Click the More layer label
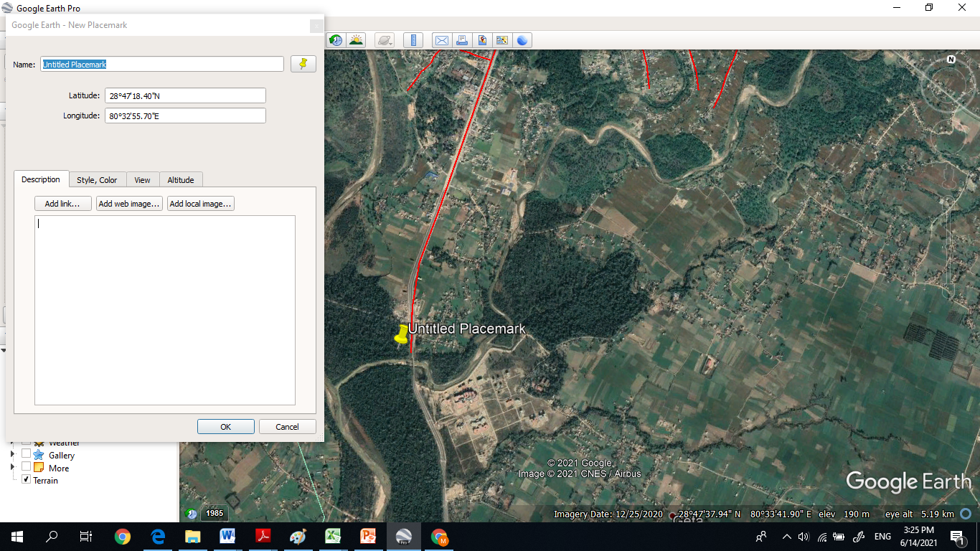Image resolution: width=980 pixels, height=551 pixels. pos(59,468)
